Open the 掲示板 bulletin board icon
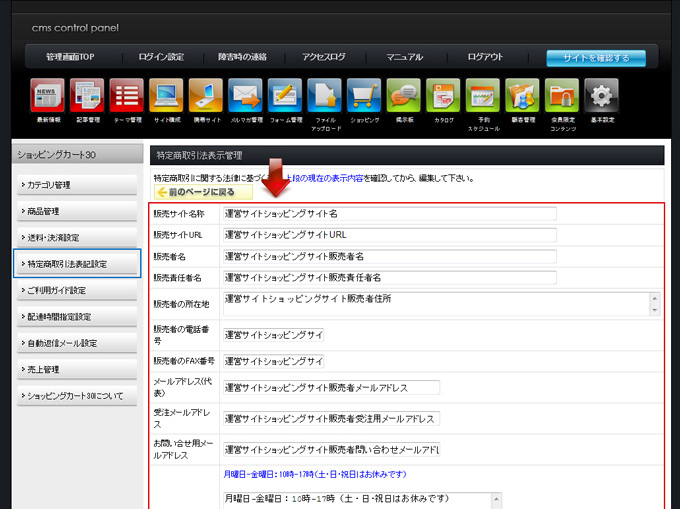The width and height of the screenshot is (680, 509). (404, 96)
